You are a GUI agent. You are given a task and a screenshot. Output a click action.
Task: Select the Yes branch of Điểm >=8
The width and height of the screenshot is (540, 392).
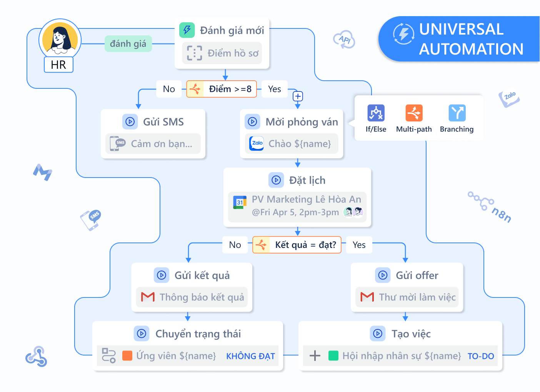click(x=275, y=89)
